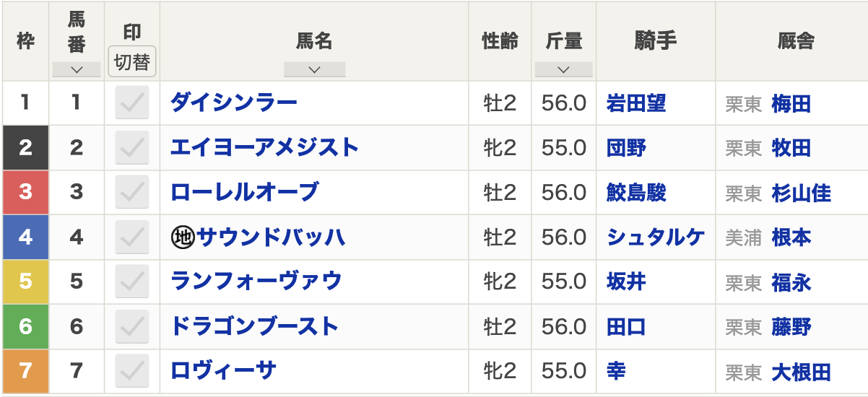The height and width of the screenshot is (397, 868).
Task: Open jockey link 岩田望
Action: [x=636, y=104]
